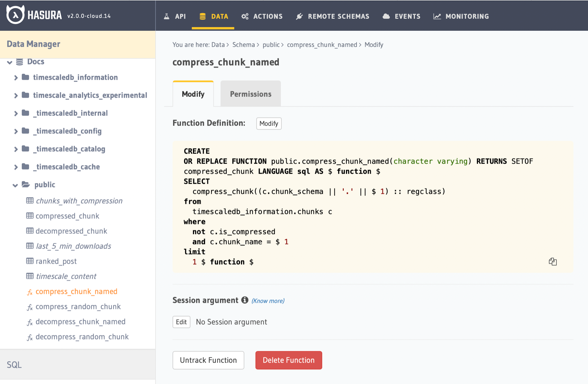
Task: Collapse the public schema chevron
Action: (x=15, y=185)
